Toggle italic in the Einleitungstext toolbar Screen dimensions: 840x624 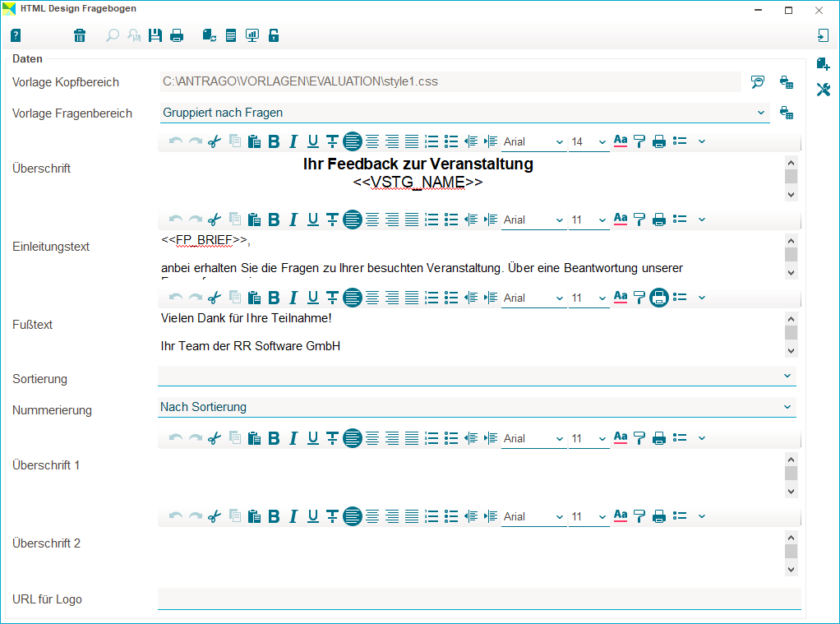pos(293,220)
